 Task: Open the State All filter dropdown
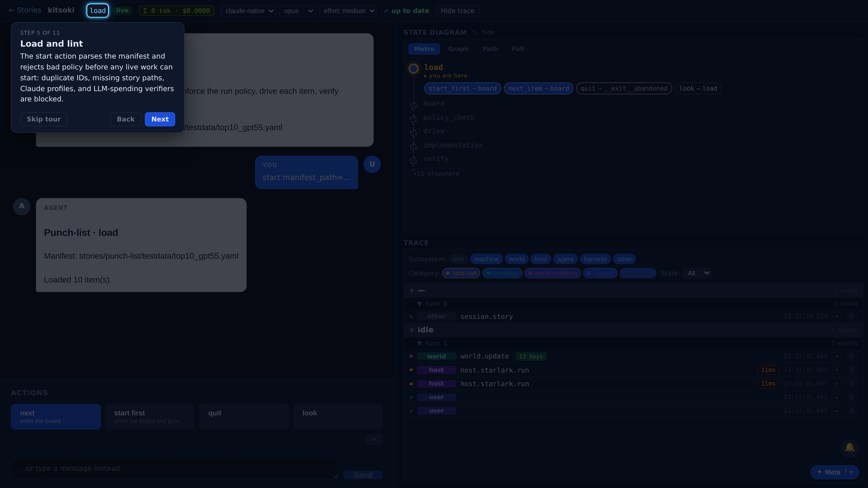pos(697,273)
